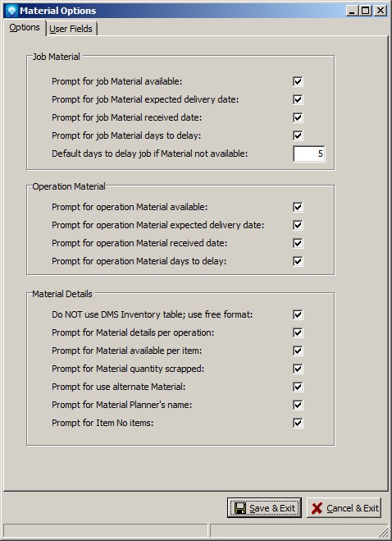Viewport: 392px width, 541px height.
Task: Click the floppy disk Save icon
Action: click(240, 508)
